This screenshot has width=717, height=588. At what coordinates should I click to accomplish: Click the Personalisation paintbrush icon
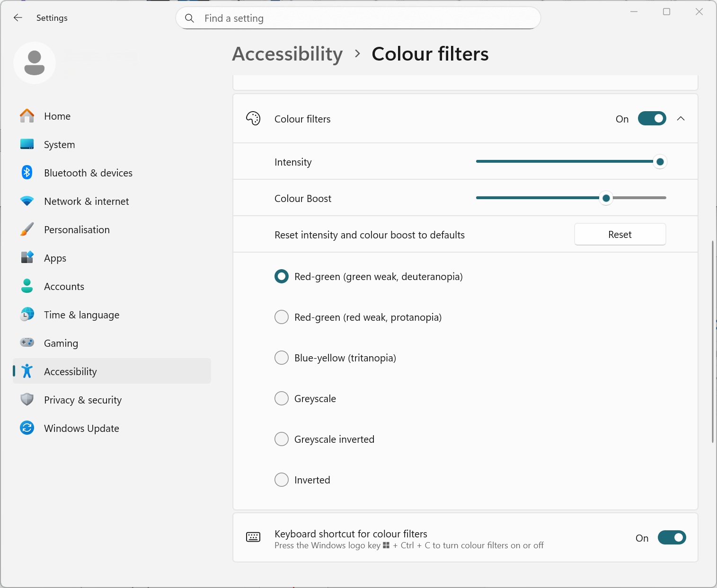click(x=27, y=229)
